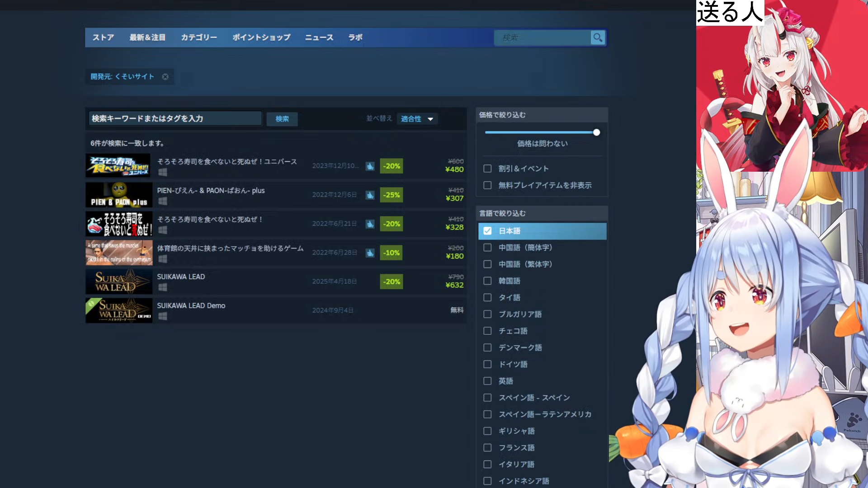Check スペイン語ーラテンアメリカ language filter

pyautogui.click(x=487, y=414)
